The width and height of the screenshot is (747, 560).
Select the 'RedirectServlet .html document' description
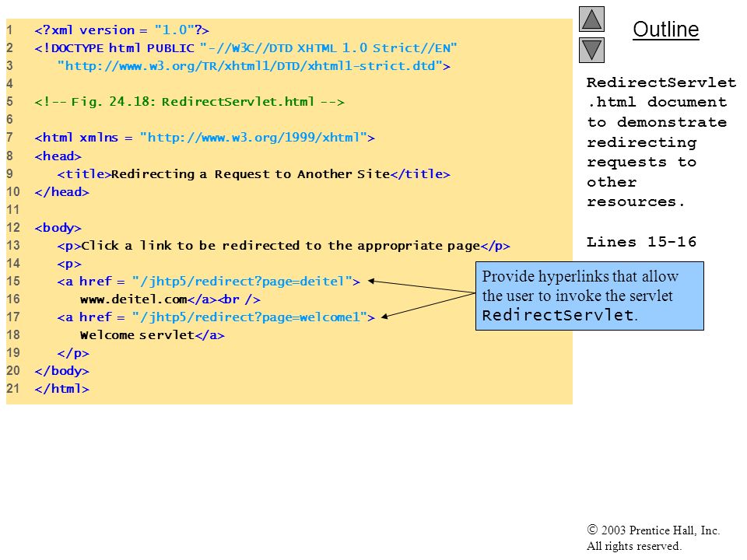[x=661, y=142]
